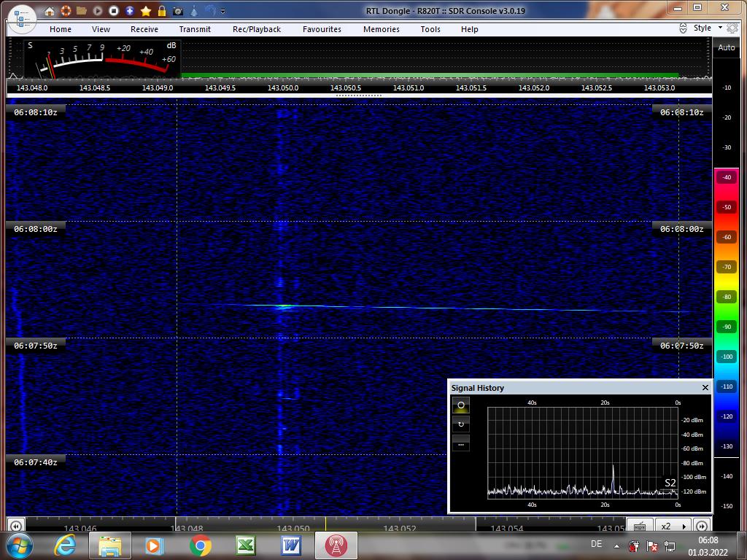Image resolution: width=747 pixels, height=560 pixels.
Task: Click the padlock icon
Action: point(162,10)
